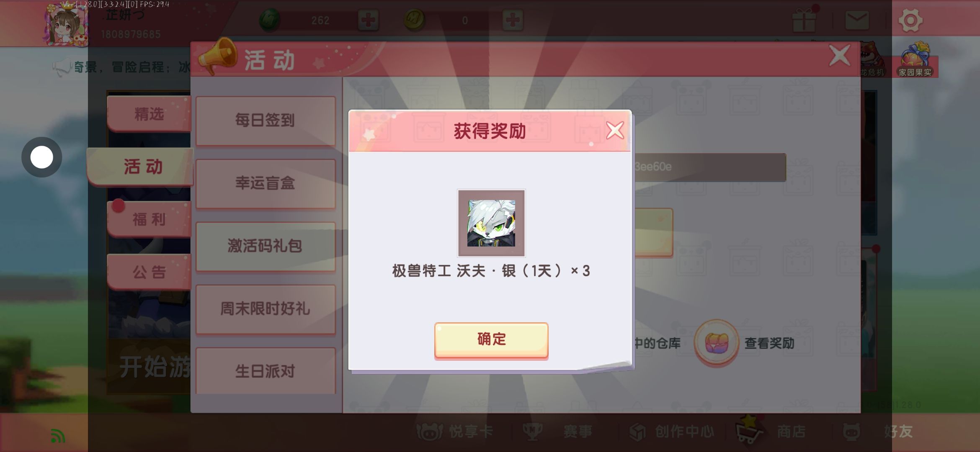Open the mail envelope icon
This screenshot has height=452, width=980.
857,20
